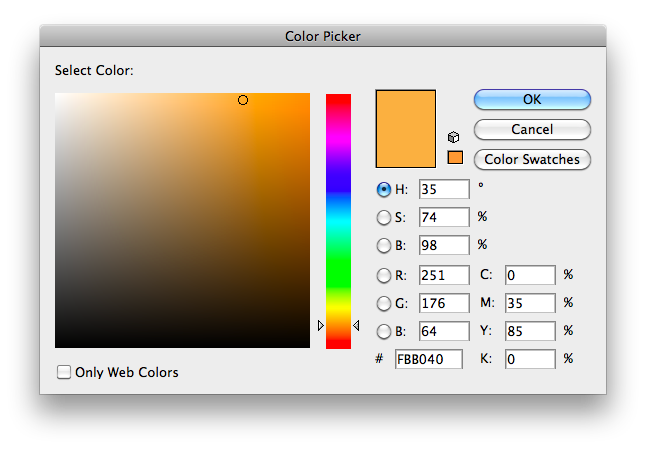Click the right hue slider triangle marker
The width and height of the screenshot is (646, 449).
[x=356, y=325]
